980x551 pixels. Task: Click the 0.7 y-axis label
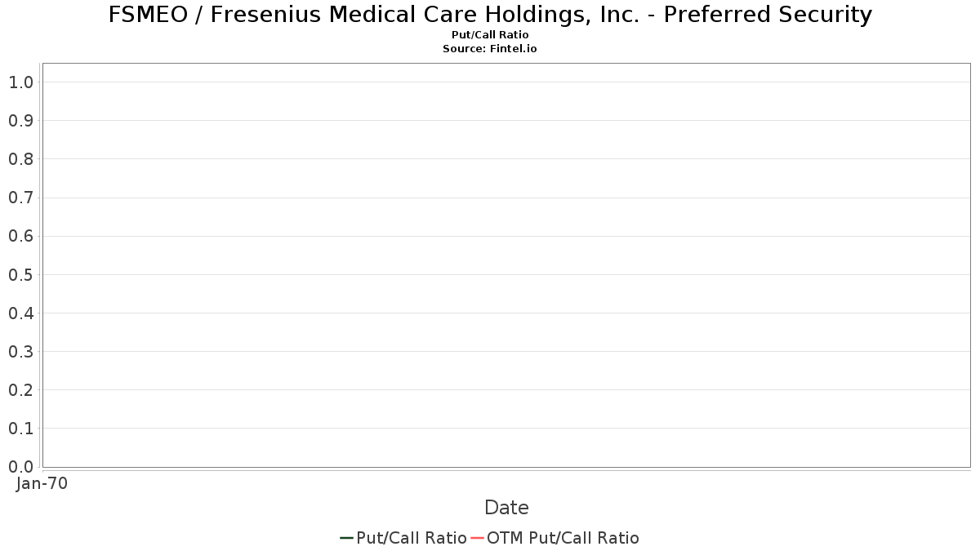[20, 198]
